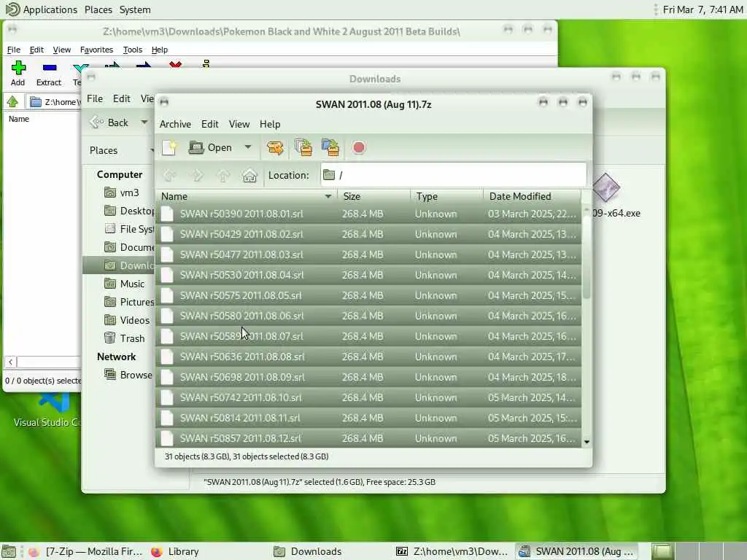Click the 7-Zip Name column header

coord(19,119)
